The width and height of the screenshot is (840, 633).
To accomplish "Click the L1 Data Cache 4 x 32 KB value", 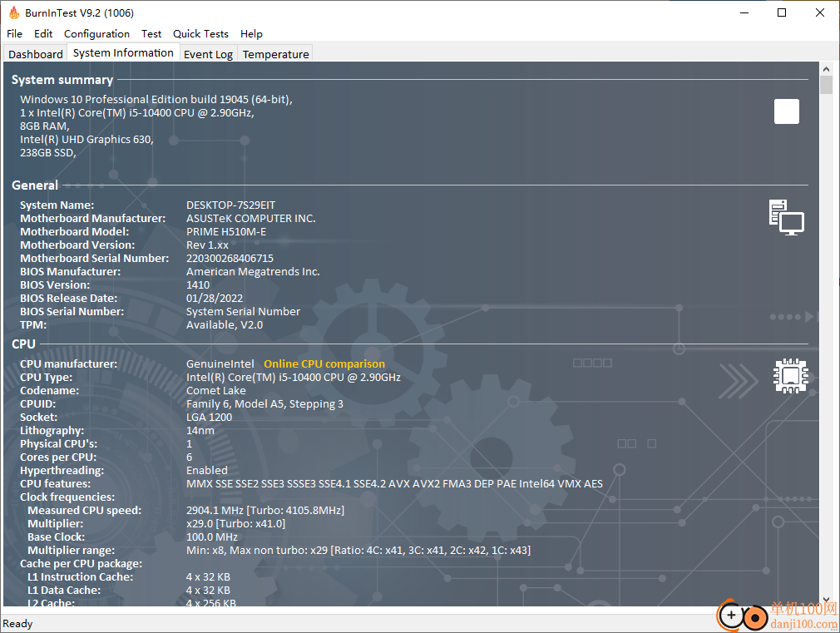I will tap(208, 591).
